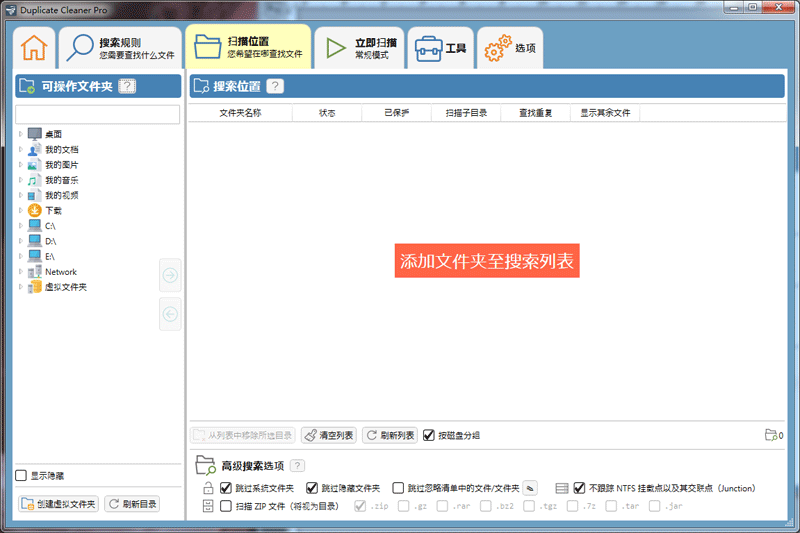The width and height of the screenshot is (800, 533).
Task: Toggle 跳过系统文件夹 checkbox
Action: click(226, 488)
